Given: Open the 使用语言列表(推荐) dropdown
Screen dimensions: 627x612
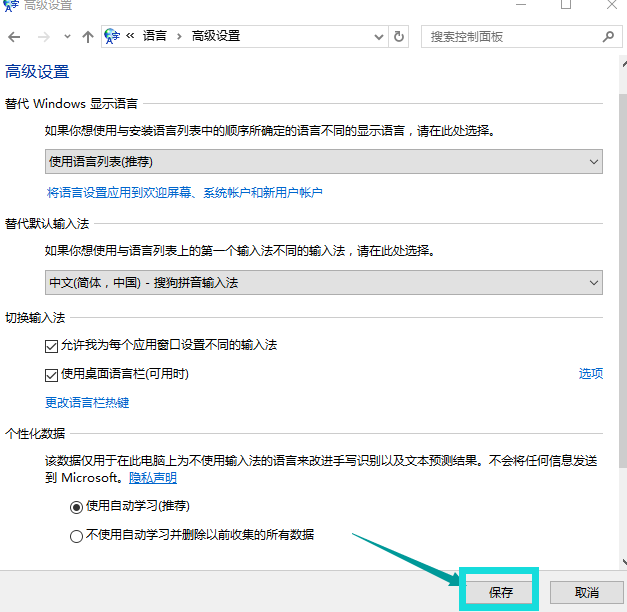Looking at the screenshot, I should pyautogui.click(x=323, y=161).
